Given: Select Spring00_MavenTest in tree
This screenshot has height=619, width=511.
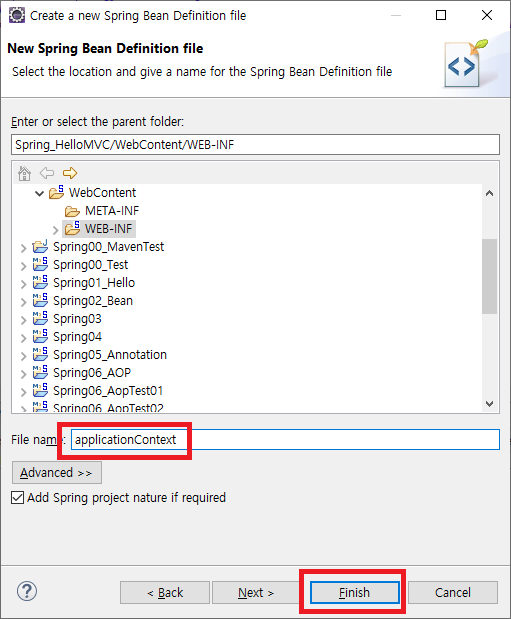Looking at the screenshot, I should point(109,246).
